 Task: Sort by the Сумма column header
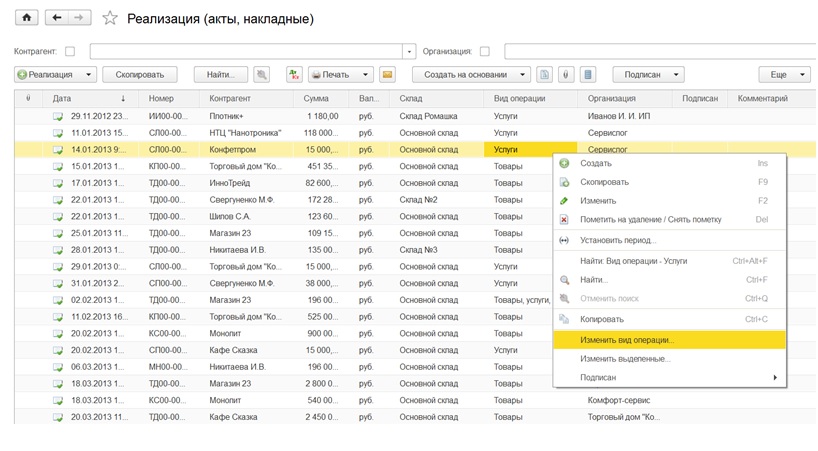[x=321, y=98]
